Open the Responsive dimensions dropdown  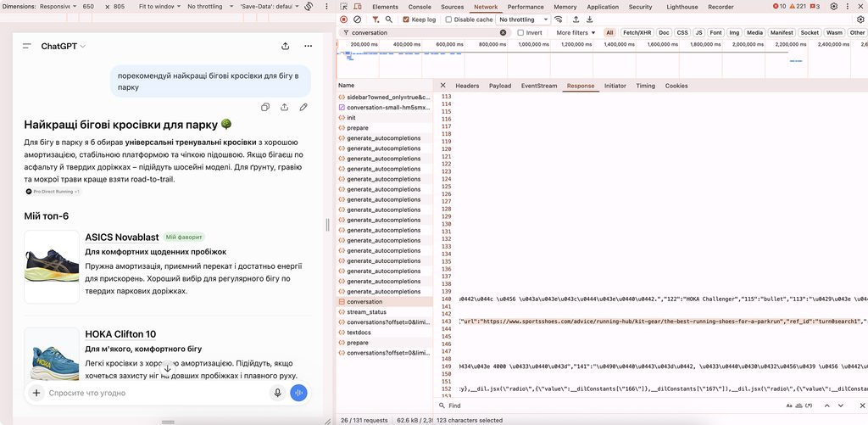click(58, 7)
